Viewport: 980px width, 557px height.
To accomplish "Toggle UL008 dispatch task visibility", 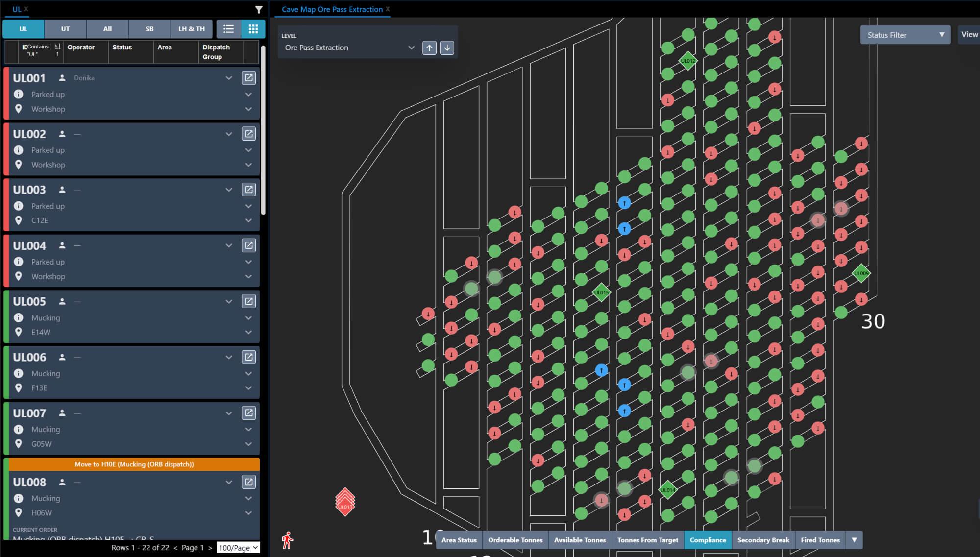I will pyautogui.click(x=230, y=482).
